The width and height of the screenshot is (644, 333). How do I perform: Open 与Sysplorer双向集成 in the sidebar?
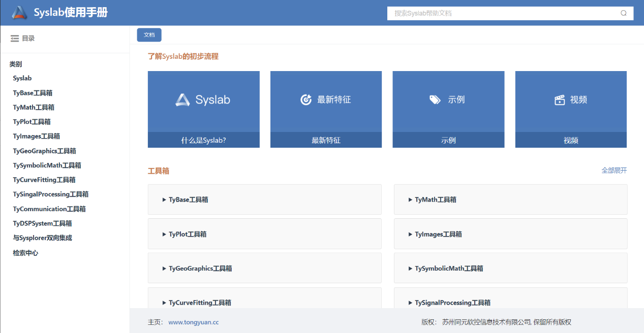click(42, 238)
